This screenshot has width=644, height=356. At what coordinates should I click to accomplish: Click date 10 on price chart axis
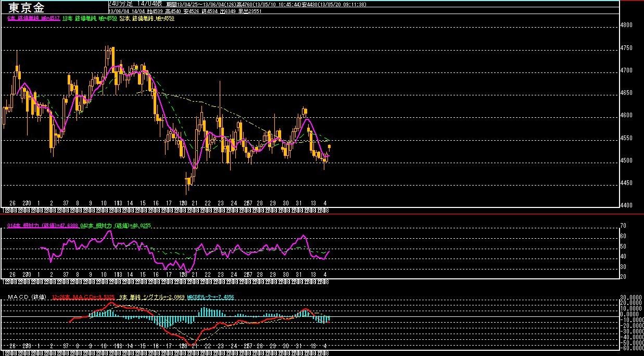point(104,203)
